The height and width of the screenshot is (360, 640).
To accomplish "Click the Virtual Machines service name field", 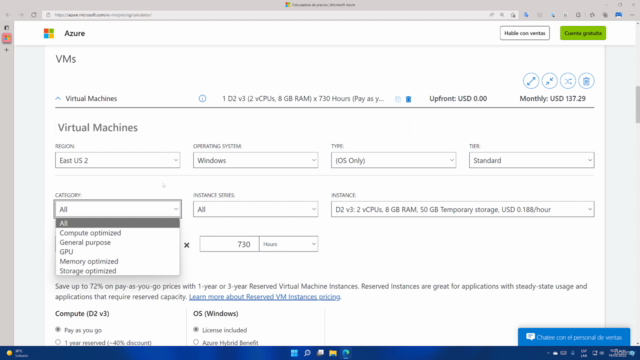I will coord(233,127).
